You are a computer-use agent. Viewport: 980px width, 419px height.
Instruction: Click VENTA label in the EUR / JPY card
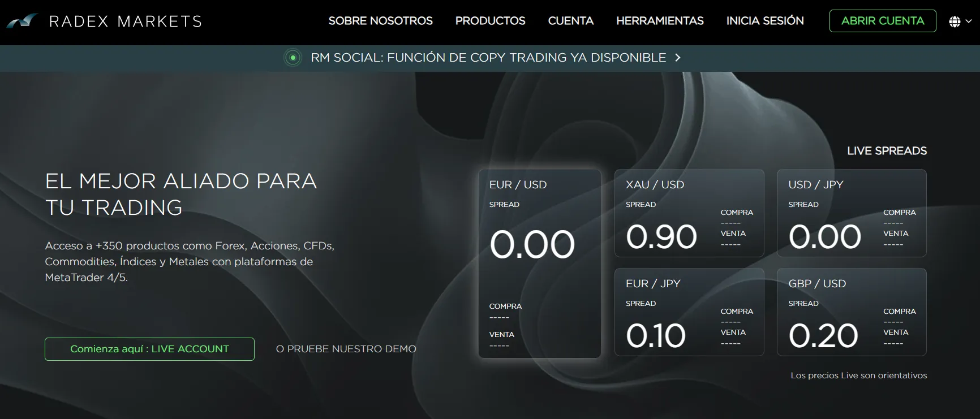[x=733, y=332]
